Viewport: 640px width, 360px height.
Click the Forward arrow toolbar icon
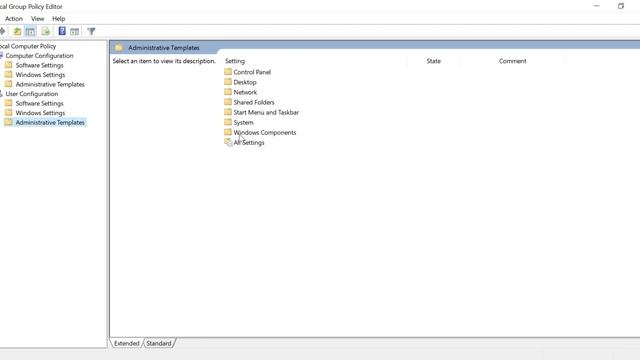tap(2, 31)
